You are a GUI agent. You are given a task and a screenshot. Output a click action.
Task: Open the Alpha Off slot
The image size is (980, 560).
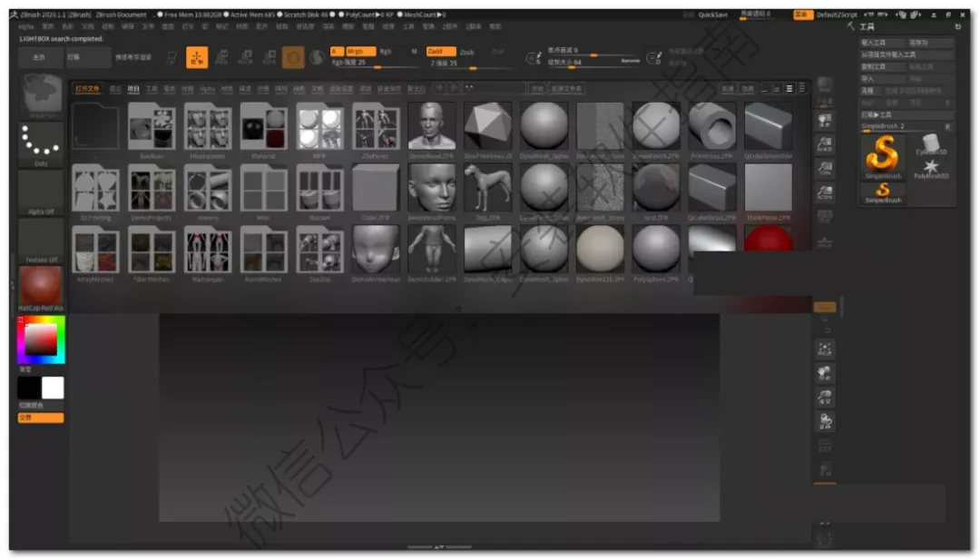tap(41, 192)
